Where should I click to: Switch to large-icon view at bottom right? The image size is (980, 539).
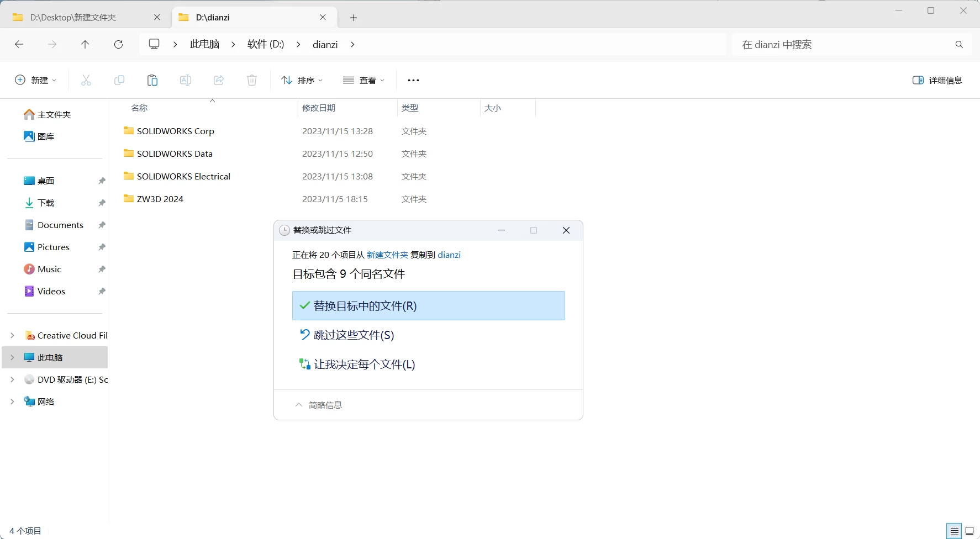coord(970,531)
